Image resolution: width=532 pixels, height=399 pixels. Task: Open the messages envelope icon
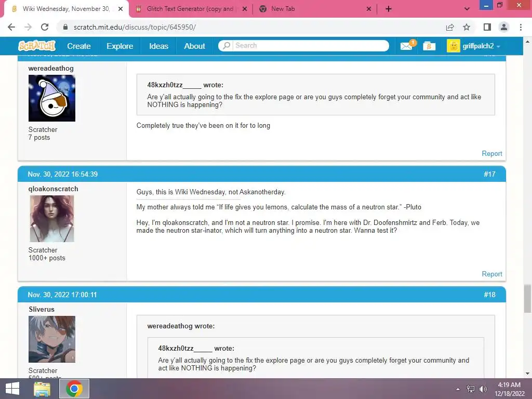tap(406, 46)
